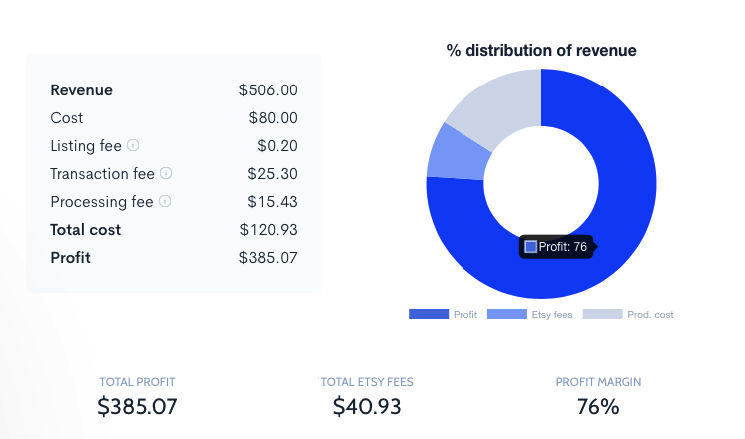The image size is (745, 439).
Task: Click the Etsy fees legend label
Action: [x=552, y=315]
